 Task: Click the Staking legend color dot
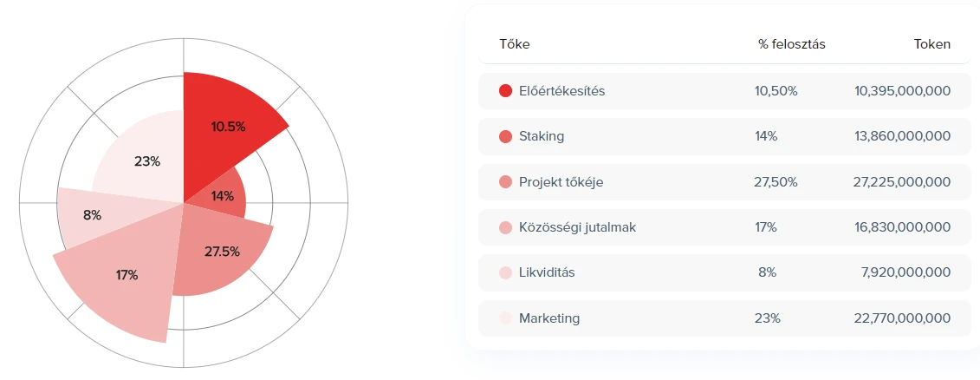(506, 136)
